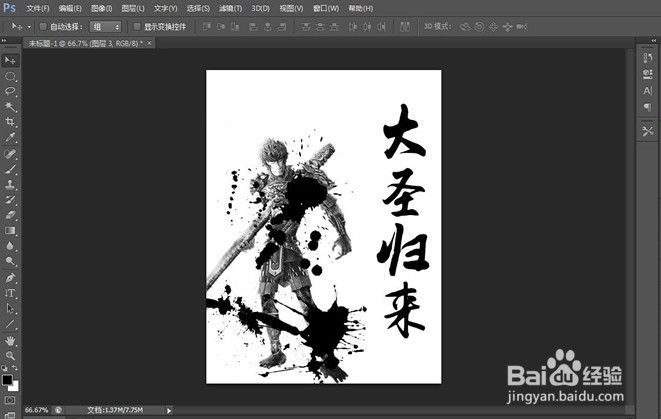Select the Eyedropper tool
661x419 pixels.
tap(10, 137)
